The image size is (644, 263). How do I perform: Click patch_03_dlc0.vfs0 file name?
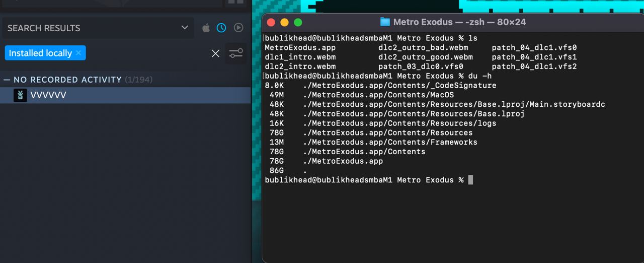pos(421,67)
